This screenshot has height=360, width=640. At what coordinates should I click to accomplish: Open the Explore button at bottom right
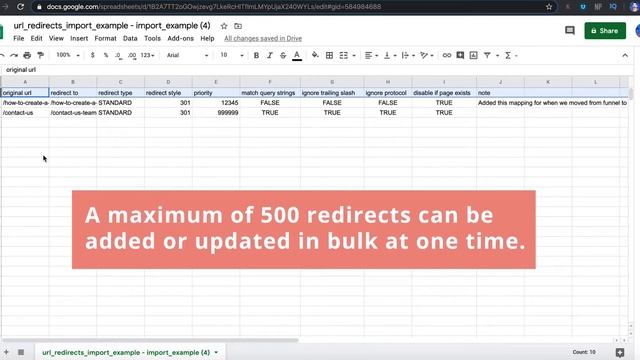coord(620,352)
